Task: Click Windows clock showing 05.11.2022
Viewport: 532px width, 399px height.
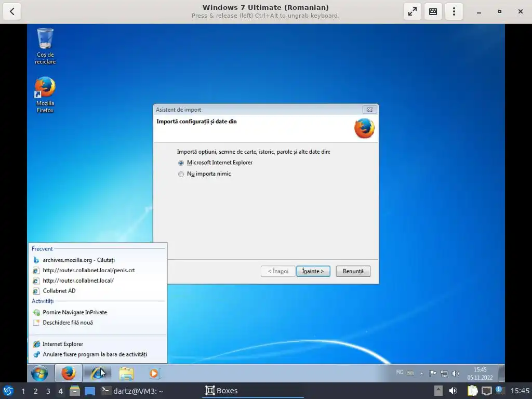Action: tap(480, 373)
